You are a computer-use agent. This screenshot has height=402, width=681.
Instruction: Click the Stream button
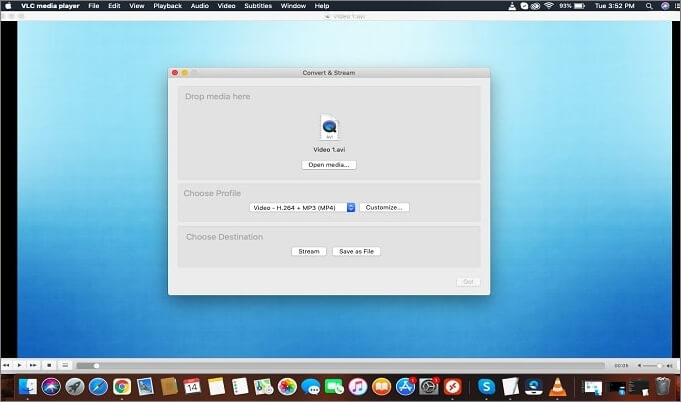309,251
